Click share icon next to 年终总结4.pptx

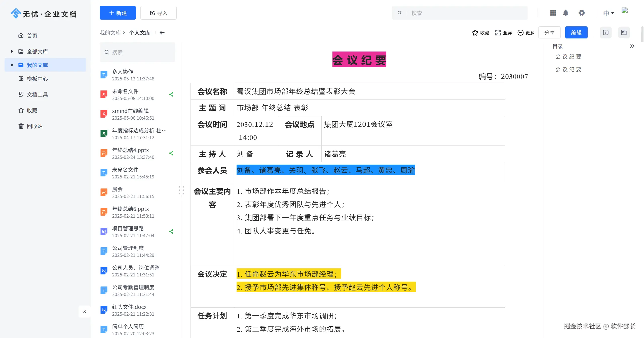[x=171, y=153]
